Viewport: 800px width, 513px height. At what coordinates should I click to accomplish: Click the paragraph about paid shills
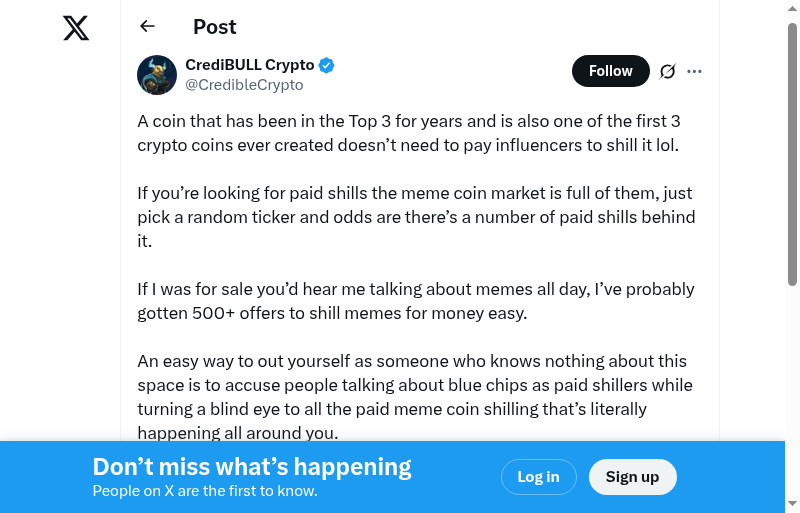coord(415,217)
